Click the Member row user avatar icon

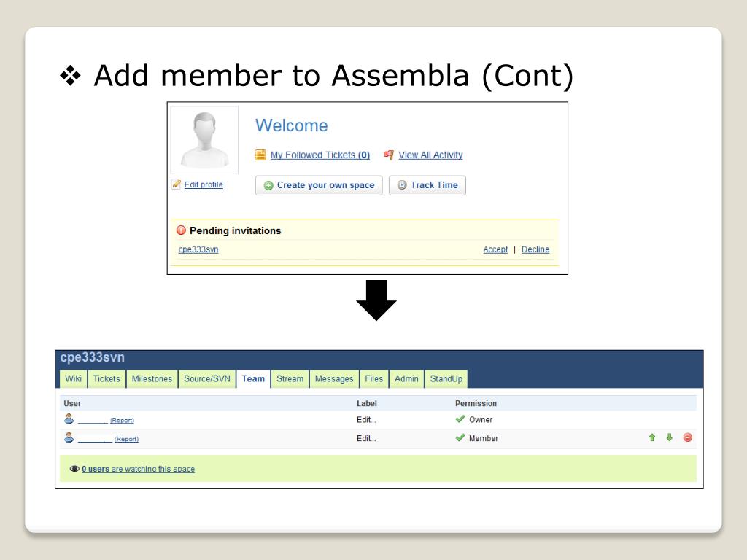tap(69, 437)
